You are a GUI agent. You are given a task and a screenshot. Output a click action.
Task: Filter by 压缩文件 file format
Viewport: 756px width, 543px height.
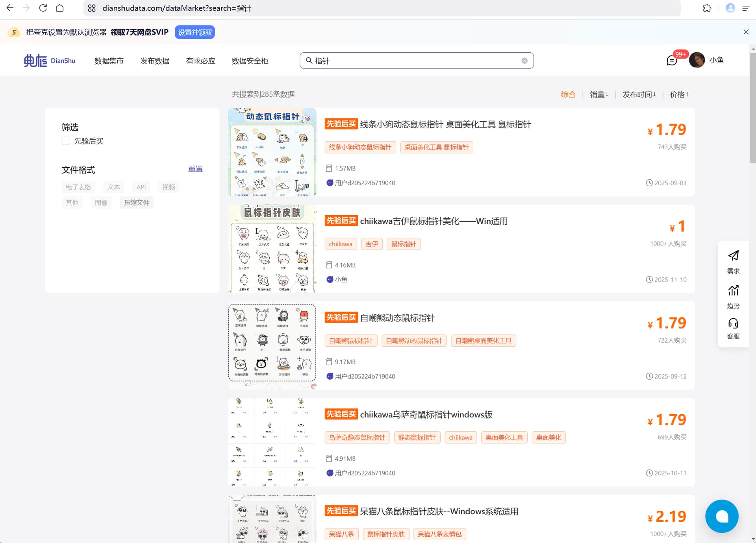(136, 203)
